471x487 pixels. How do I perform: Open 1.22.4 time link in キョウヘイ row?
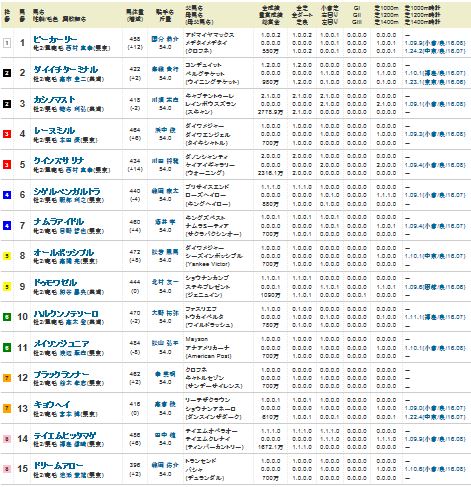pos(435,417)
